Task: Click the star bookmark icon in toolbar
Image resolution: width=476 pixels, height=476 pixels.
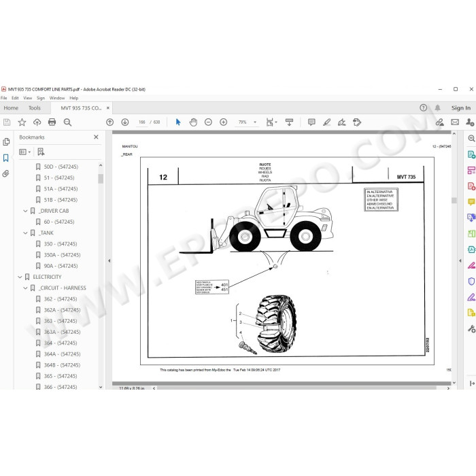Action: [22, 122]
